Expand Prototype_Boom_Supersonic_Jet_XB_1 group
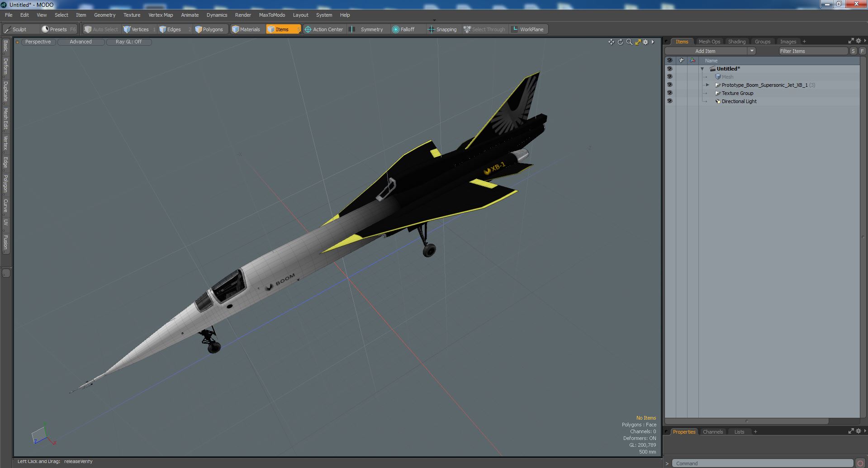Screen dimensions: 868x468 coord(708,85)
